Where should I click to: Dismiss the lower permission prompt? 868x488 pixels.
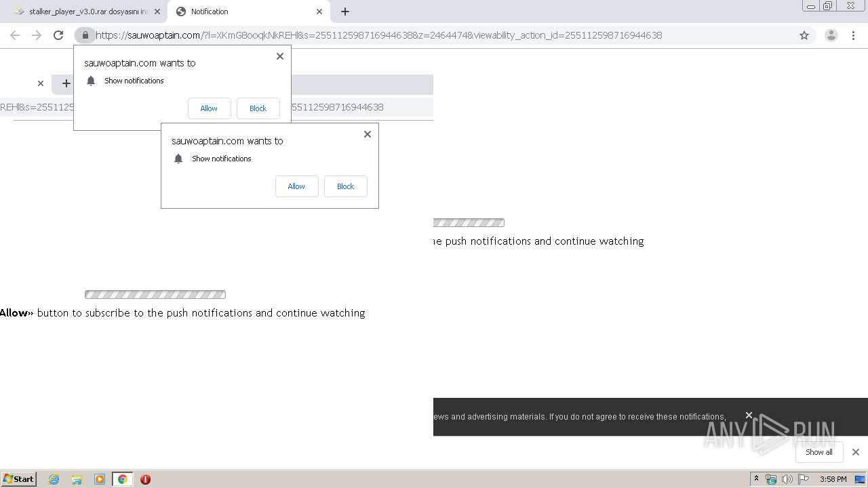click(368, 134)
